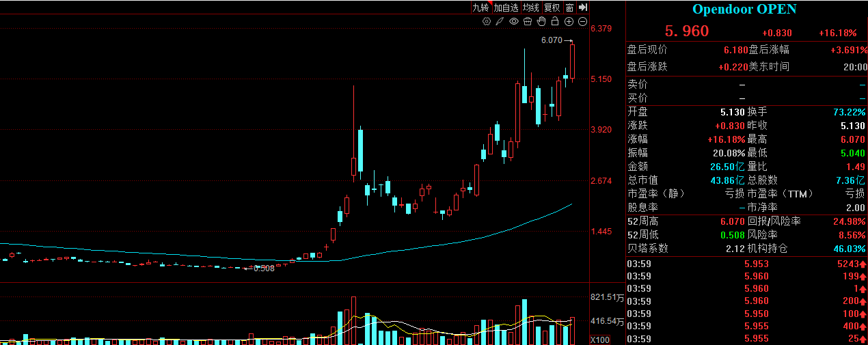Click the 52周低 value 0.508
This screenshot has width=868, height=345.
pyautogui.click(x=732, y=235)
